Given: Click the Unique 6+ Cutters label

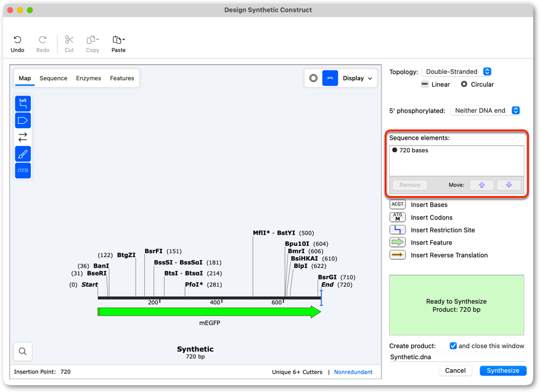Looking at the screenshot, I should pos(297,372).
